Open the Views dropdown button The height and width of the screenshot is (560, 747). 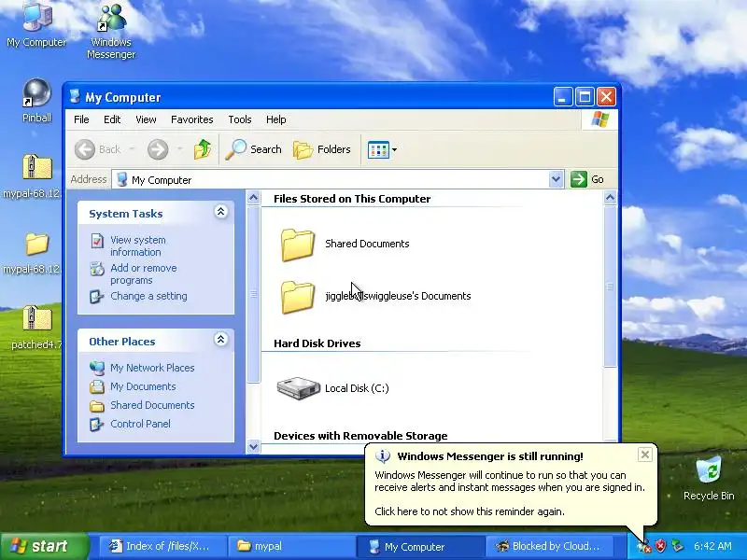382,150
